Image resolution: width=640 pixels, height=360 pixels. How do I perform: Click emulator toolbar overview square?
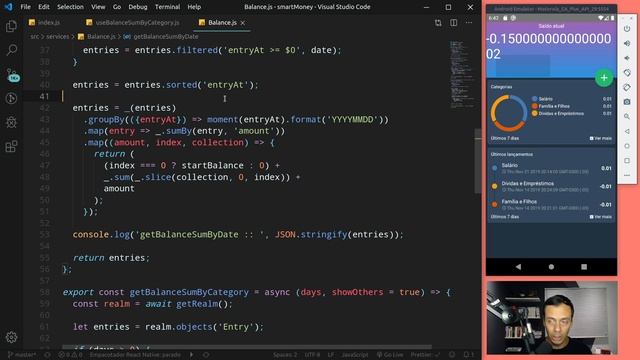click(x=627, y=161)
